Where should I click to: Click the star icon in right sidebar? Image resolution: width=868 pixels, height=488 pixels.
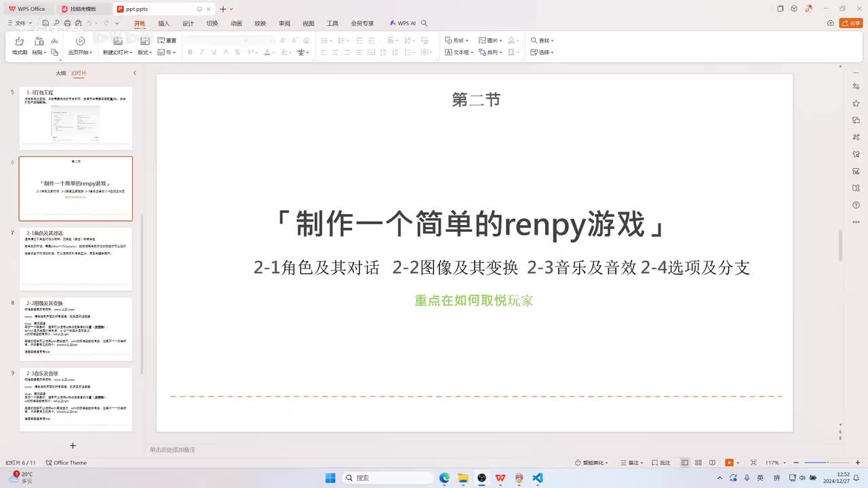[856, 103]
